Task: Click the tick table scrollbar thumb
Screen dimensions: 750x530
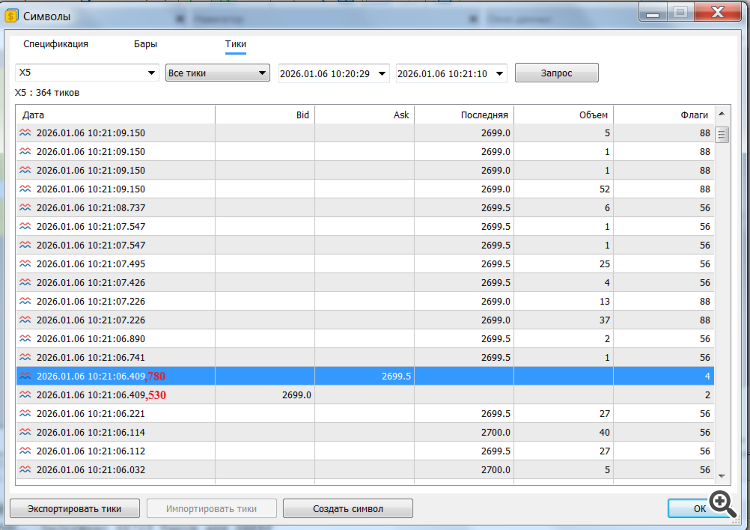Action: 722,134
